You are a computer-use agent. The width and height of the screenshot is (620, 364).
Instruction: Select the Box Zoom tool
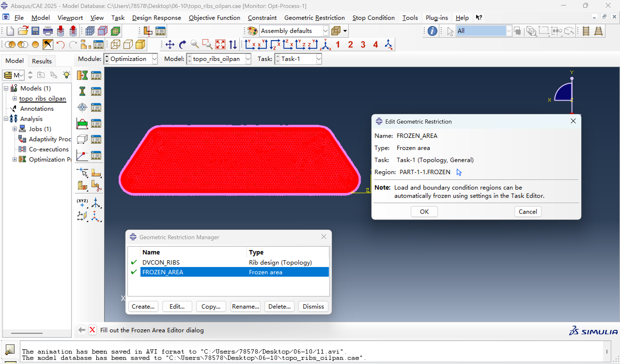point(207,45)
